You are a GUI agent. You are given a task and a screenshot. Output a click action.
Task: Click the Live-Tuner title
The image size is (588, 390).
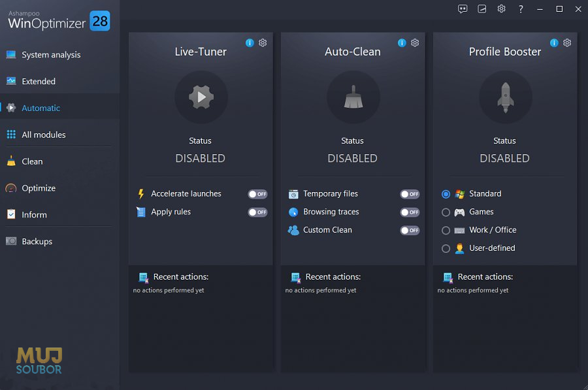coord(201,52)
